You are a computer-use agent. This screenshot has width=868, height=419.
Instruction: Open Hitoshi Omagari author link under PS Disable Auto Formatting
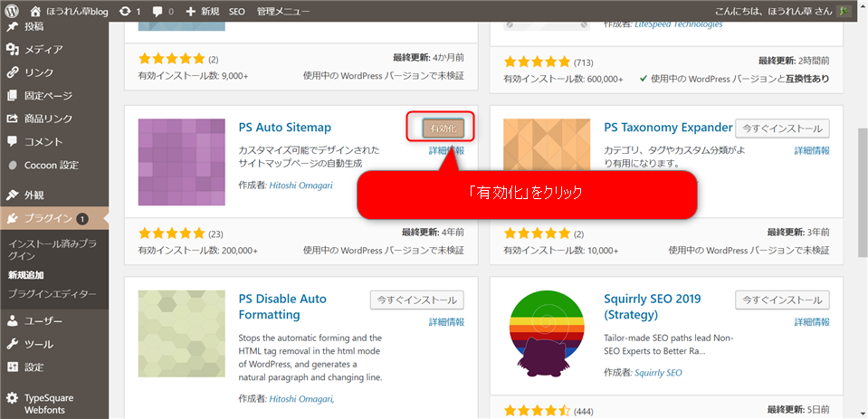pyautogui.click(x=302, y=398)
